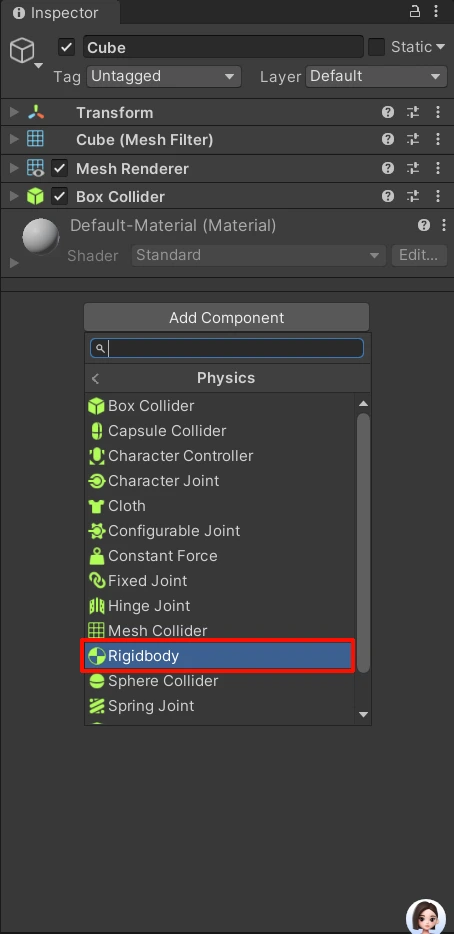The height and width of the screenshot is (934, 454).
Task: Toggle the Cube active checkbox
Action: coord(66,47)
